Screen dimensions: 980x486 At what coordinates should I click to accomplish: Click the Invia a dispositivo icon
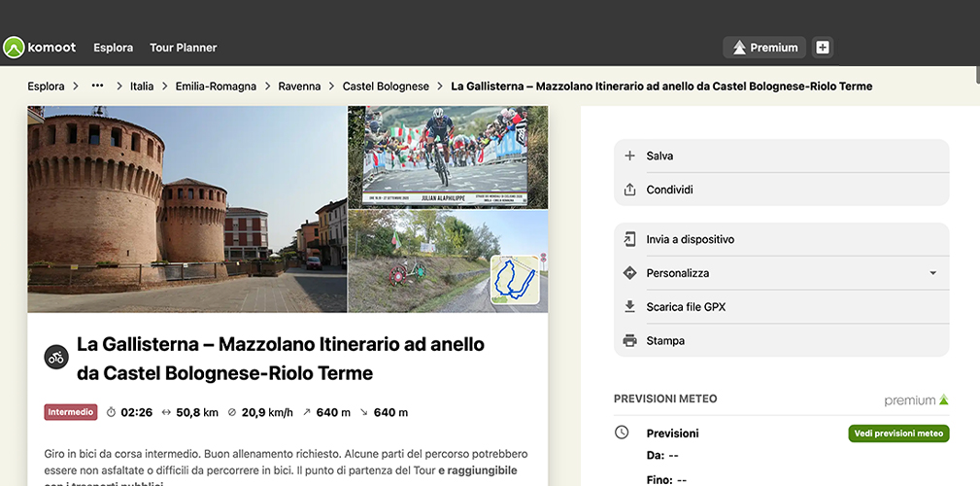[629, 239]
